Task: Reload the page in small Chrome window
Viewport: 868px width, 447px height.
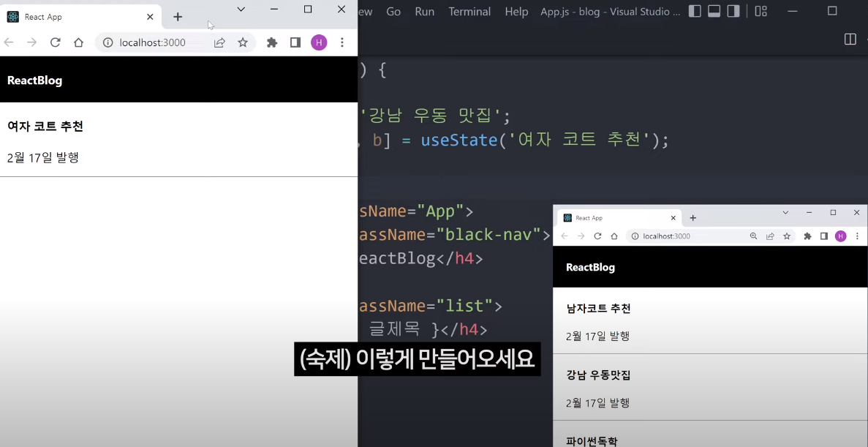Action: point(597,236)
